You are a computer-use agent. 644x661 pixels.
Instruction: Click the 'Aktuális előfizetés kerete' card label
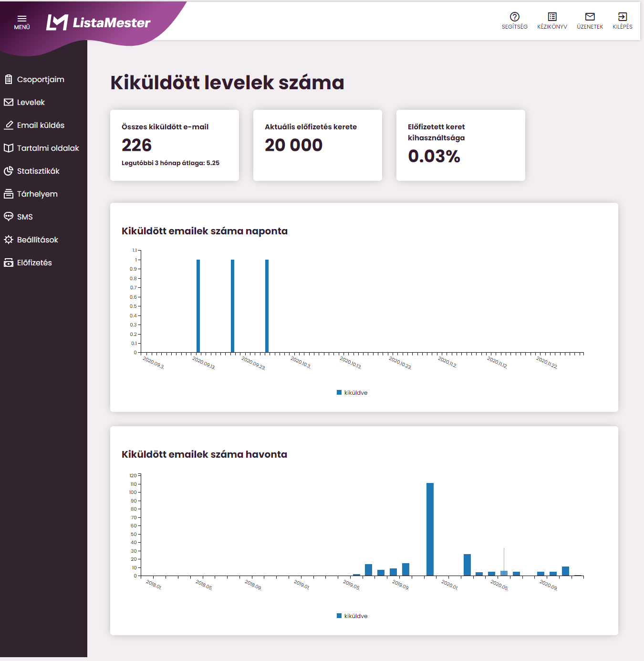pyautogui.click(x=311, y=127)
